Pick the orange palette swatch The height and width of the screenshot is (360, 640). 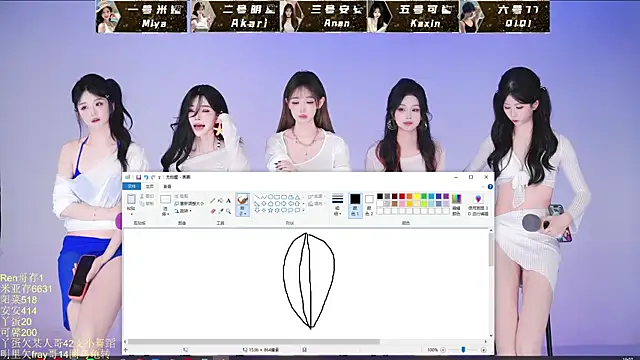(x=409, y=196)
